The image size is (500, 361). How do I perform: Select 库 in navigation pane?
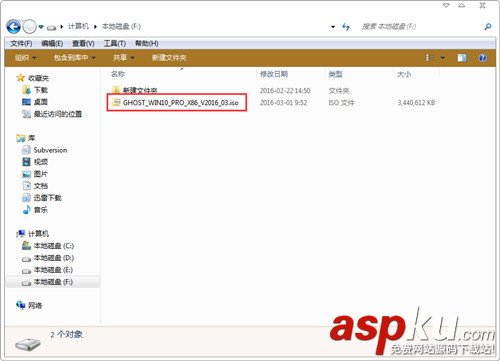pyautogui.click(x=32, y=138)
